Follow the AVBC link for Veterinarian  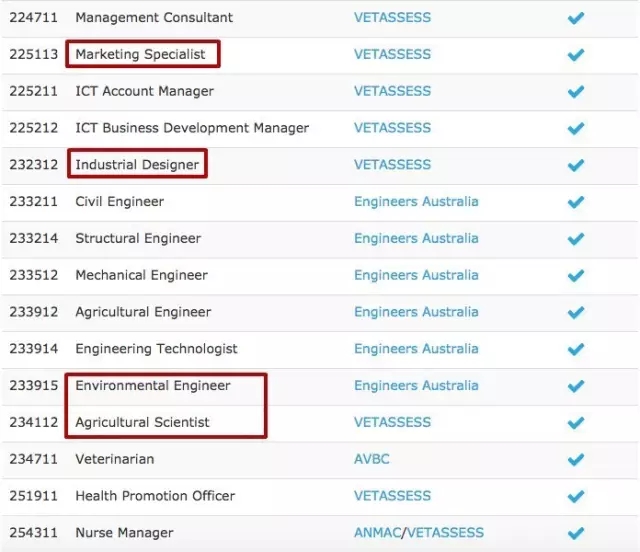(371, 460)
